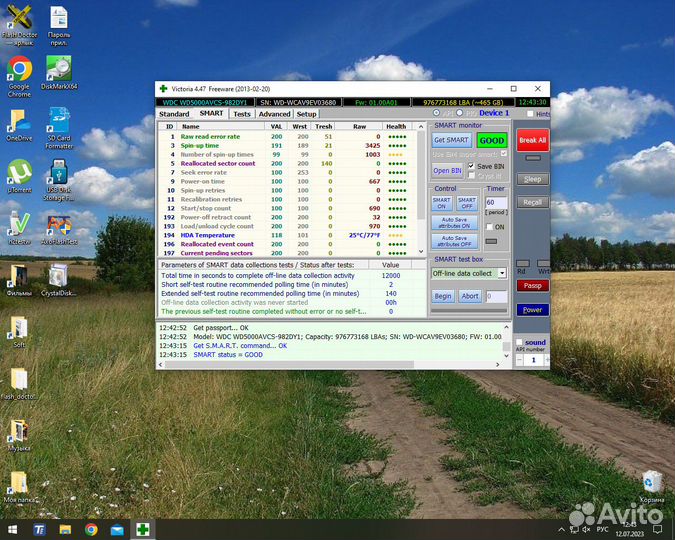Open the Soft folder on desktop
Image resolution: width=675 pixels, height=540 pixels.
[x=19, y=332]
